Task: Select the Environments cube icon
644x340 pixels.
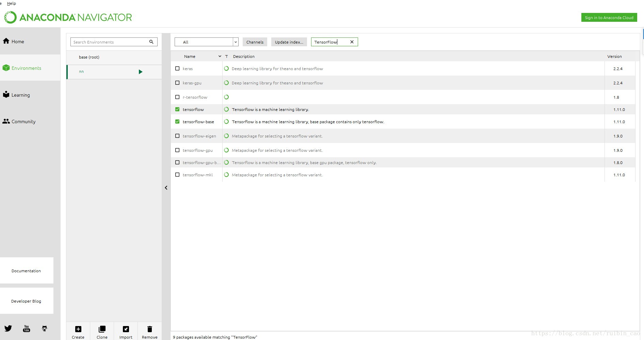Action: pyautogui.click(x=6, y=68)
